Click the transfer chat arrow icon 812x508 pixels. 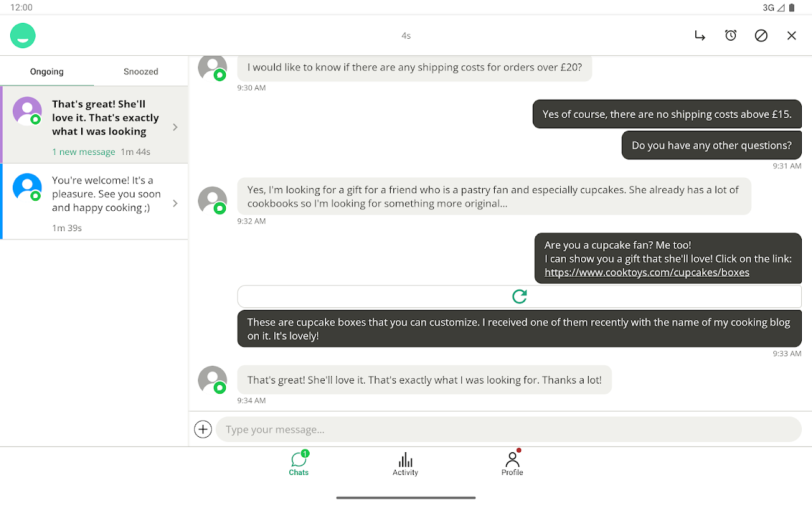pos(700,36)
